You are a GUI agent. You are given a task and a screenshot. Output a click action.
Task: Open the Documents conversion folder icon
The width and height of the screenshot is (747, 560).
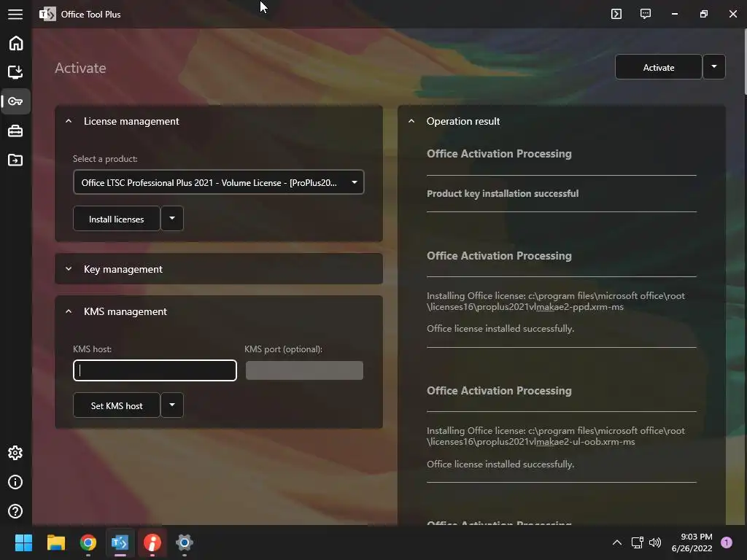tap(16, 160)
